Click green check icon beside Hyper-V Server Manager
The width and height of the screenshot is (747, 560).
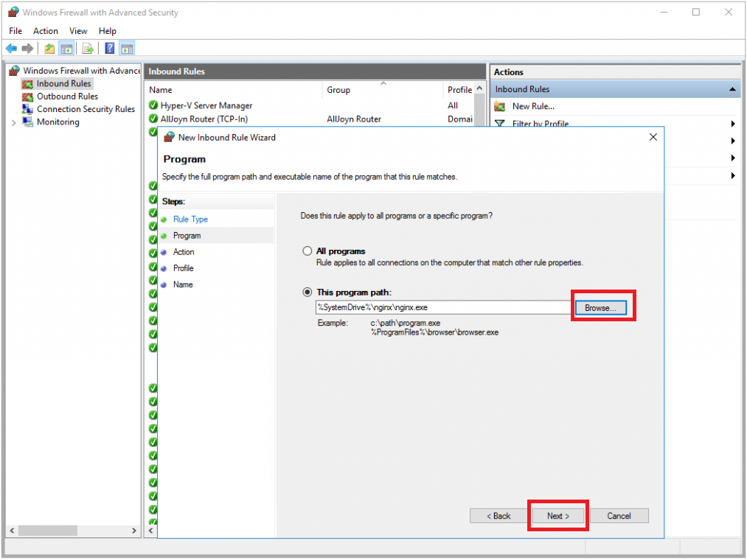pyautogui.click(x=153, y=105)
